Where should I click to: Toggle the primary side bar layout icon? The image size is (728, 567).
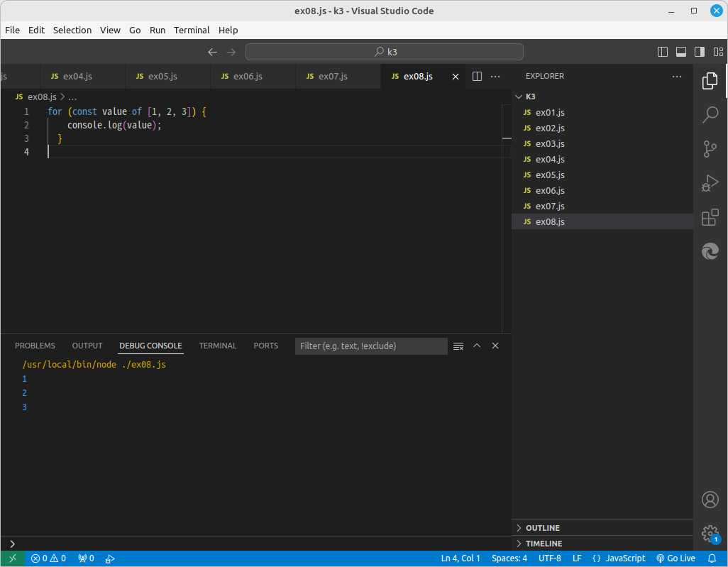[663, 52]
